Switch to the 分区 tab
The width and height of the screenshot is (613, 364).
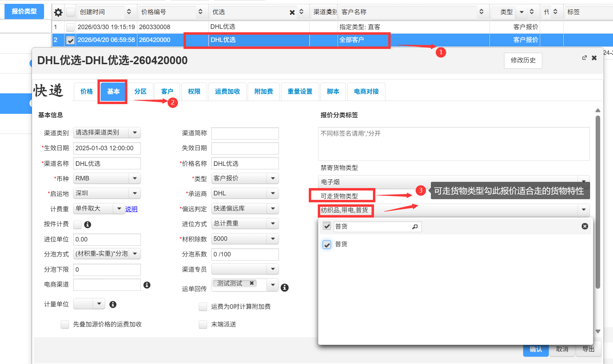[141, 92]
